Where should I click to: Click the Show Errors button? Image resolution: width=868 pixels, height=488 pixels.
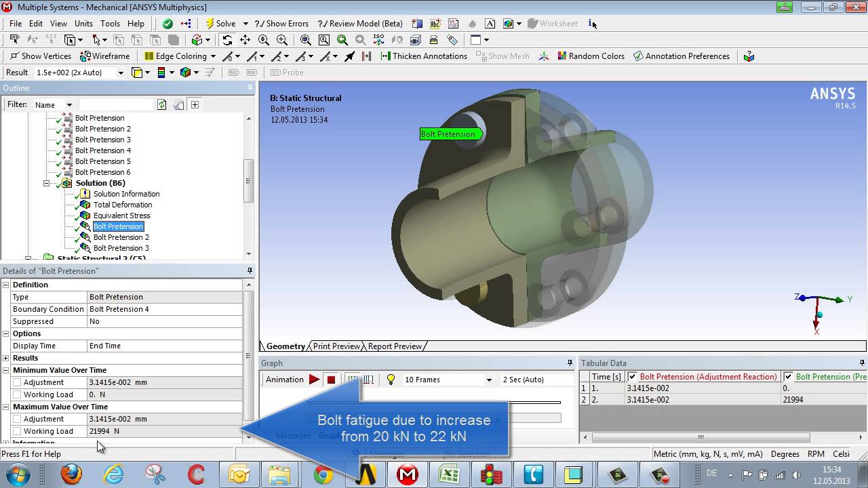pyautogui.click(x=281, y=24)
